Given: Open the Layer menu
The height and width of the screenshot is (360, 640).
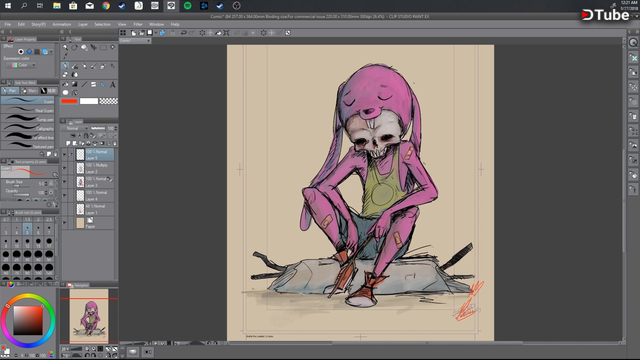Looking at the screenshot, I should tap(83, 24).
